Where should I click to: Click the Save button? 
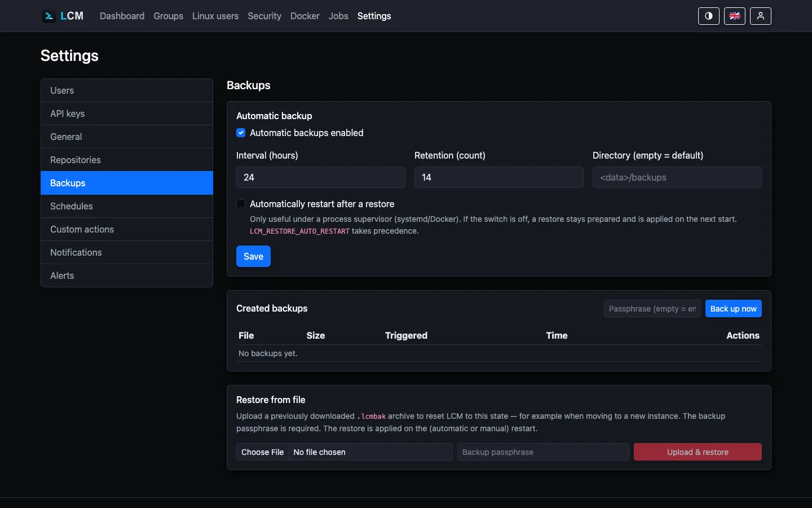253,256
